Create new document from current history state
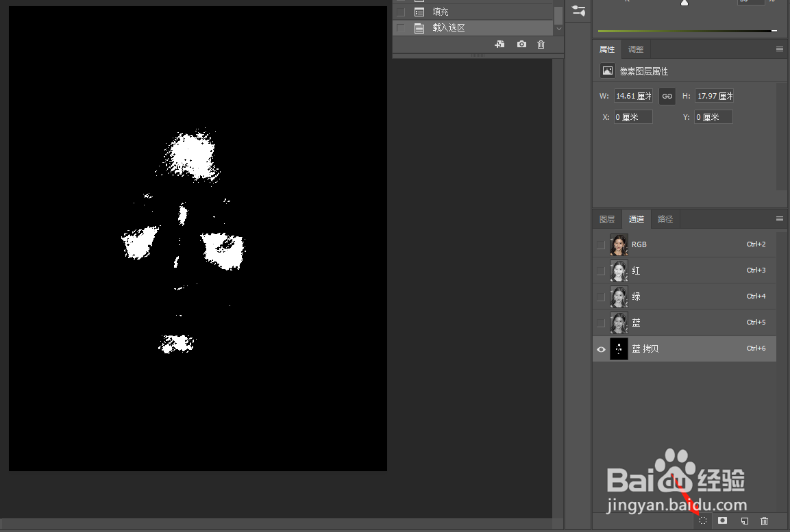 pos(499,45)
